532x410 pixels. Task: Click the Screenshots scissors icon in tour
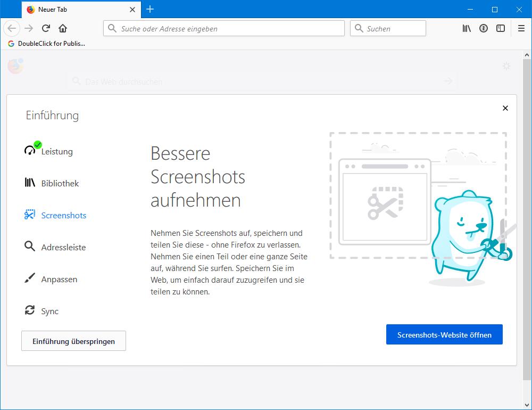click(30, 215)
